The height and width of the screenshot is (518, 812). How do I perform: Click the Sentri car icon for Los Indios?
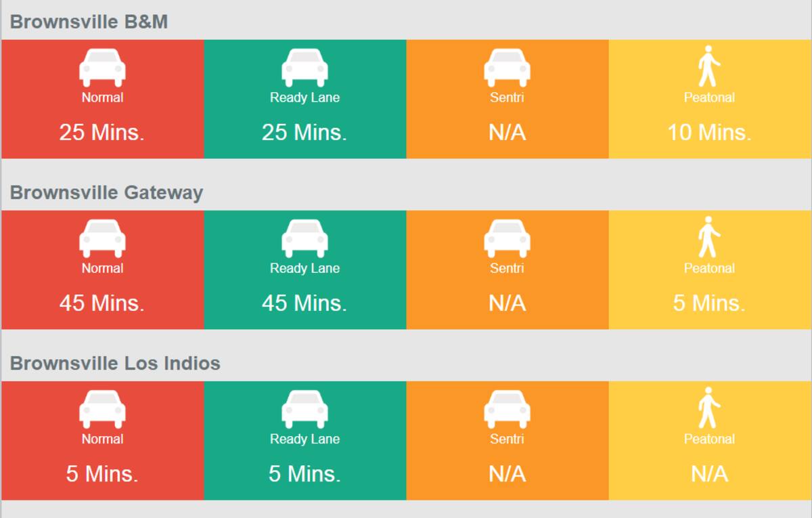pos(507,409)
